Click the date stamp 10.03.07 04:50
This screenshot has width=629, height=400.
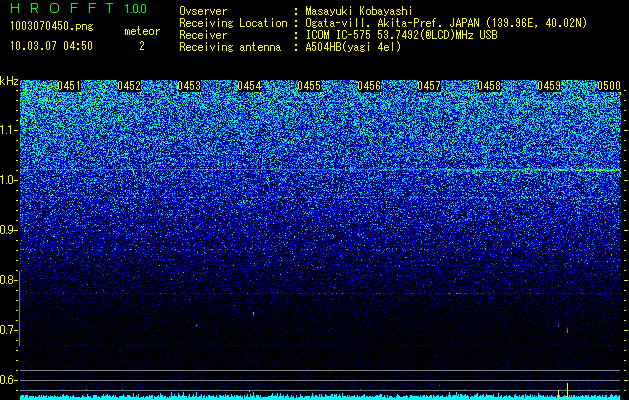click(x=51, y=46)
